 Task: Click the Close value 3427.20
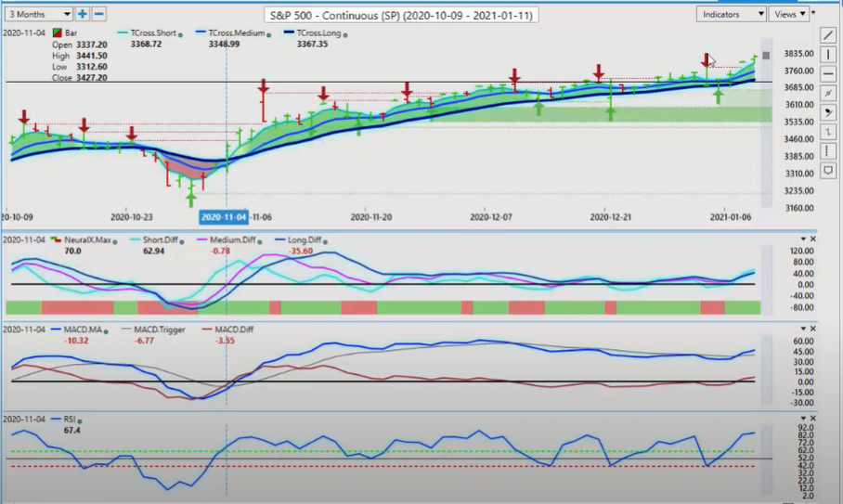pyautogui.click(x=91, y=77)
